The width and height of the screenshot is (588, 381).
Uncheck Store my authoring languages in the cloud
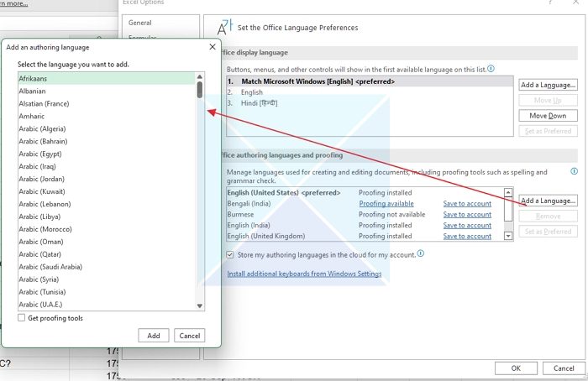(x=230, y=255)
